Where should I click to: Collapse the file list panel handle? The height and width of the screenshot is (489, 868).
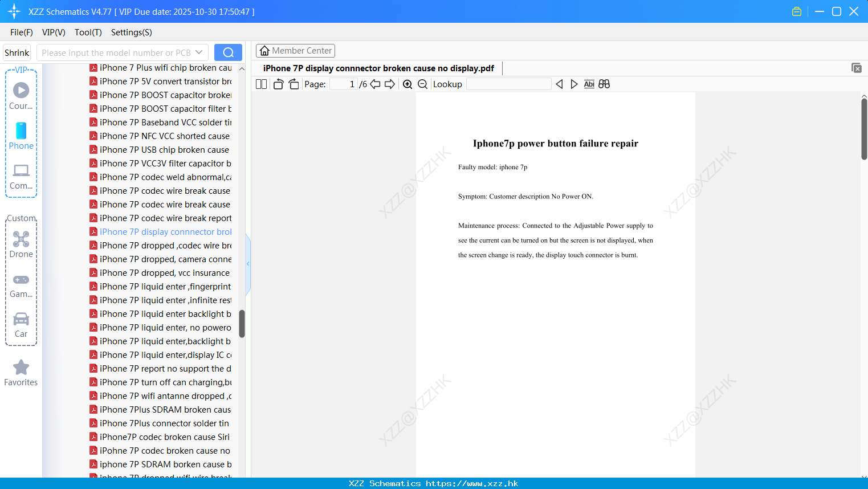click(248, 264)
